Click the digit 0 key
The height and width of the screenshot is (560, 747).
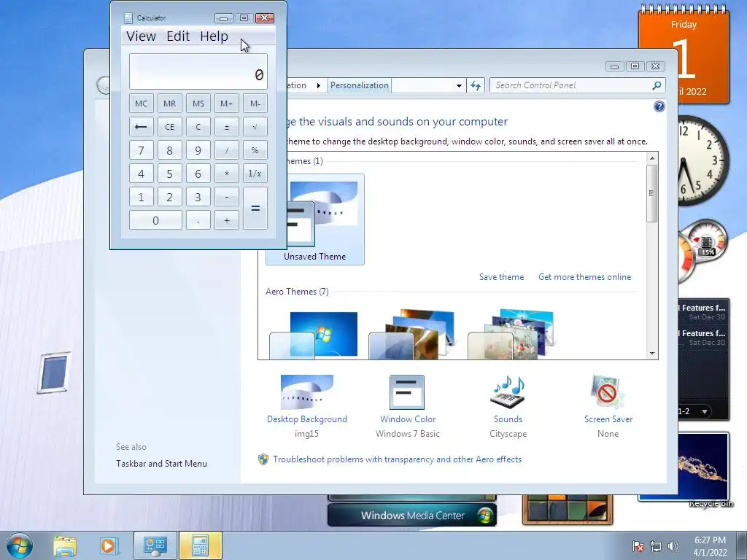155,220
